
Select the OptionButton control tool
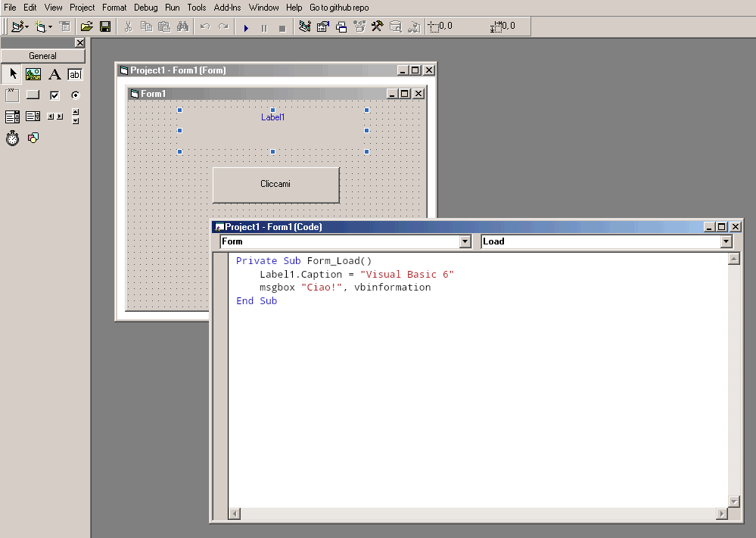pyautogui.click(x=75, y=95)
